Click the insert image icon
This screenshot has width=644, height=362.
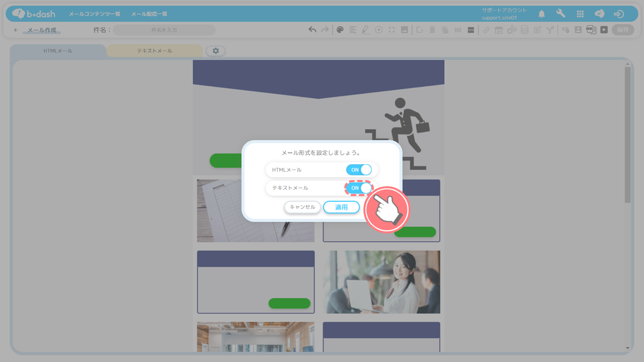pos(404,30)
